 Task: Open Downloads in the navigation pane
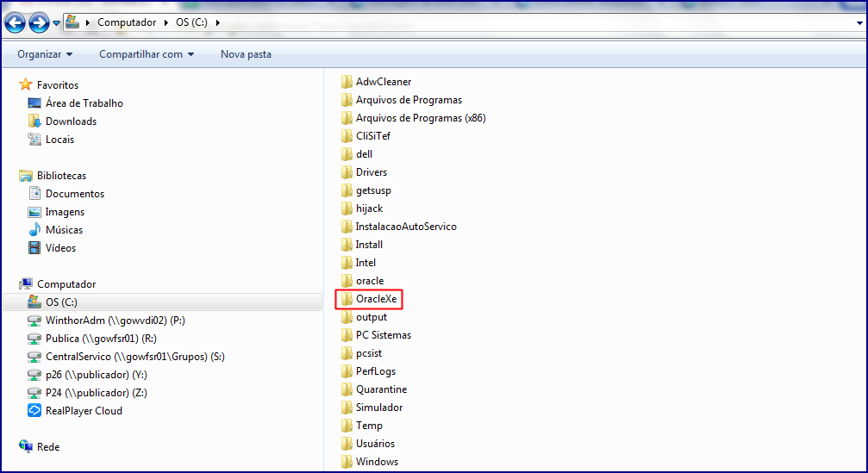(x=71, y=121)
